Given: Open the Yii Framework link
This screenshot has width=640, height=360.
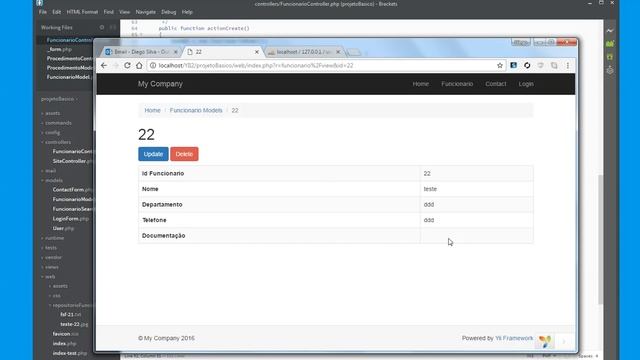Looking at the screenshot, I should click(x=514, y=338).
